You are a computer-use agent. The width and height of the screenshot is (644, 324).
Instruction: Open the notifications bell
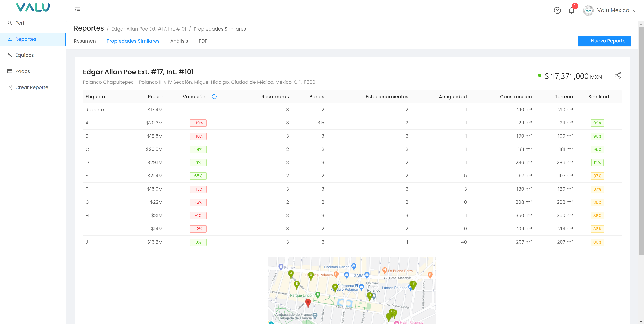571,11
